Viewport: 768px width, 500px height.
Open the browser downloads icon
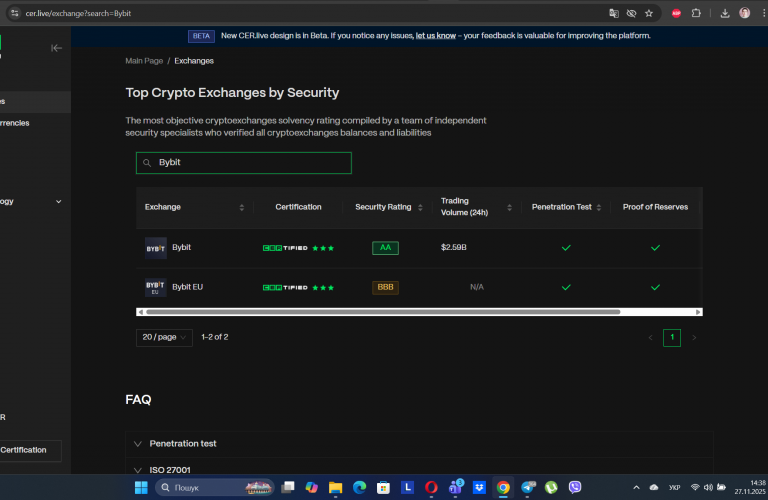tap(725, 13)
